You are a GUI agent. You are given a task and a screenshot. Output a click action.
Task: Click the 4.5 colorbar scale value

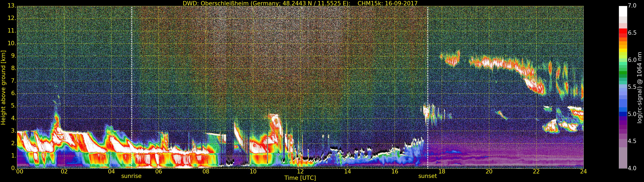coord(632,141)
